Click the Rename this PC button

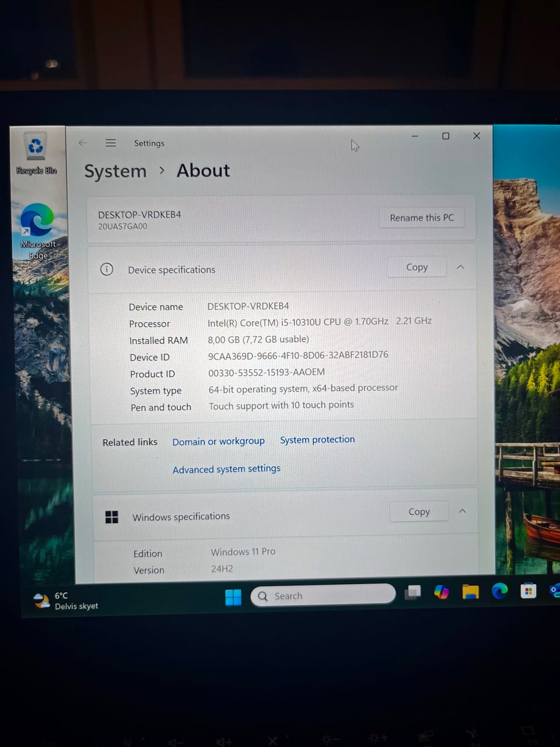click(421, 218)
